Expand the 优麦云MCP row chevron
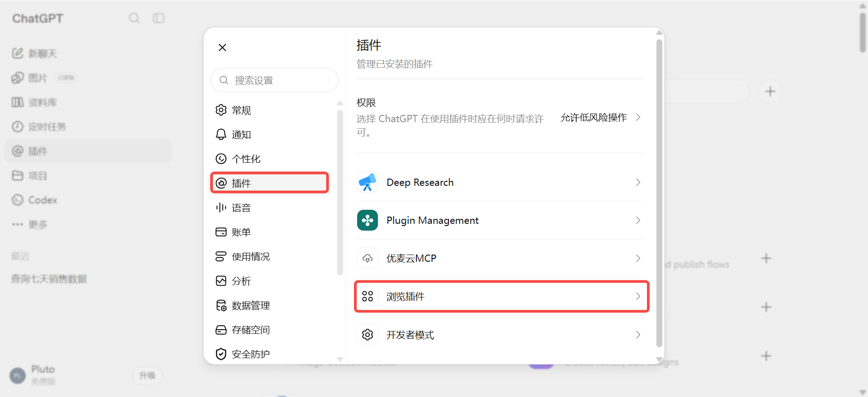This screenshot has height=397, width=868. (638, 258)
